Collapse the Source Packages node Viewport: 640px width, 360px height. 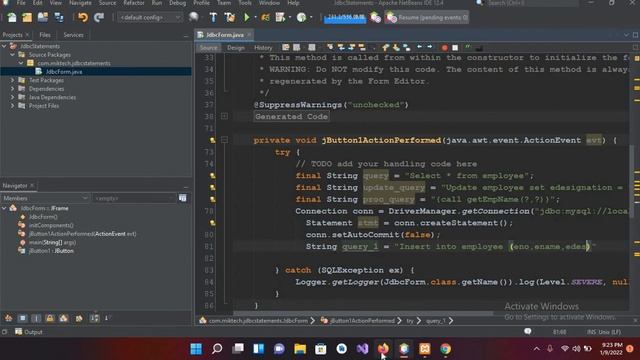(13, 55)
